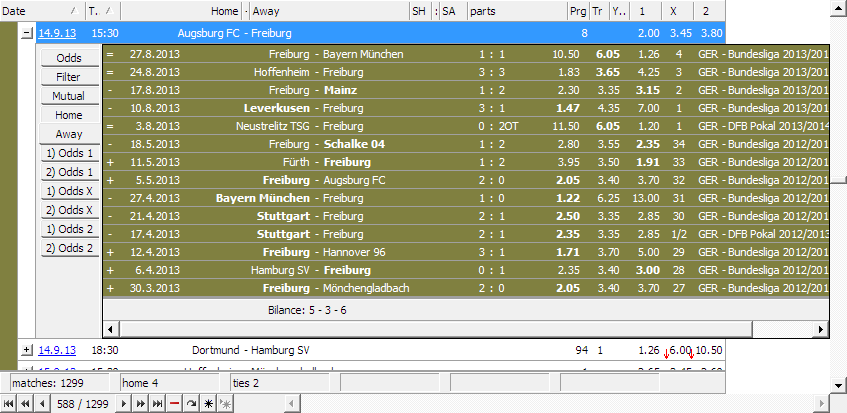Click the 2) Odds X button
Screen dimensions: 847x413
(69, 210)
